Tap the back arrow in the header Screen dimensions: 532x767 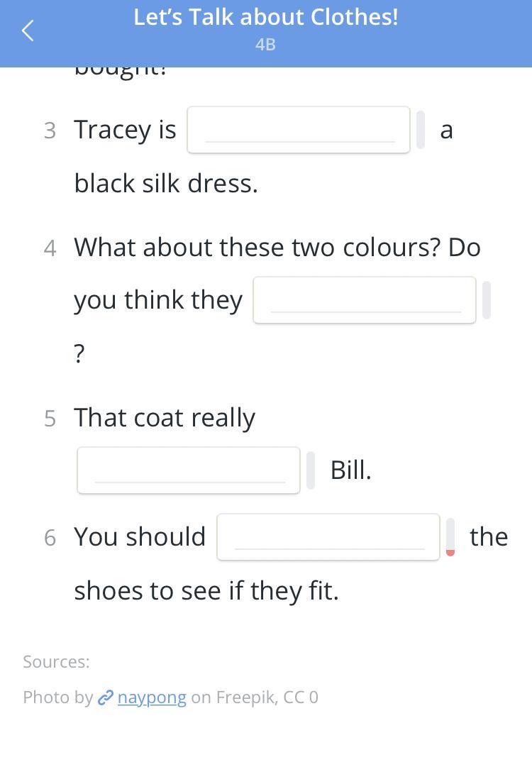click(x=28, y=31)
